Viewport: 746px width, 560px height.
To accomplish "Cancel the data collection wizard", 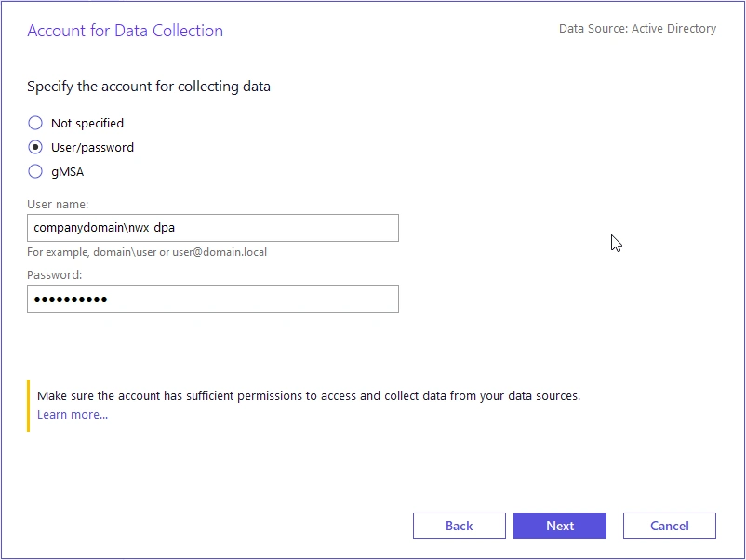I will point(670,526).
